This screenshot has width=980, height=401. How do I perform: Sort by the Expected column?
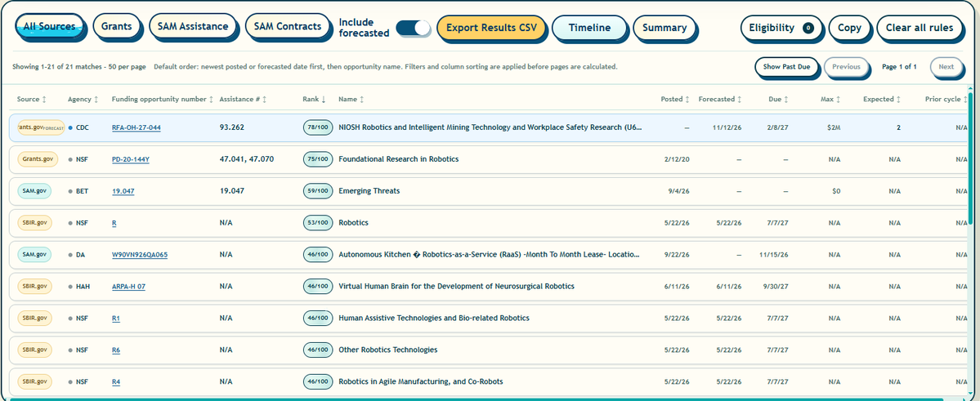(882, 100)
